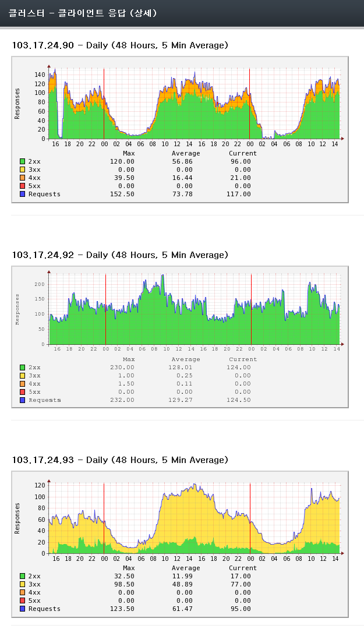Click heading 103.17.24.92 - Daily (48 Hours, 5 Min Average)
Screen dimensions: 364x643
(120, 255)
